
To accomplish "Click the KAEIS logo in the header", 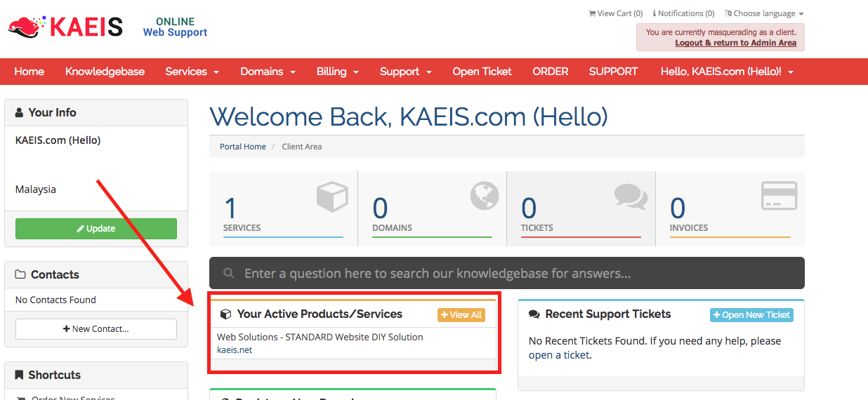I will 65,27.
